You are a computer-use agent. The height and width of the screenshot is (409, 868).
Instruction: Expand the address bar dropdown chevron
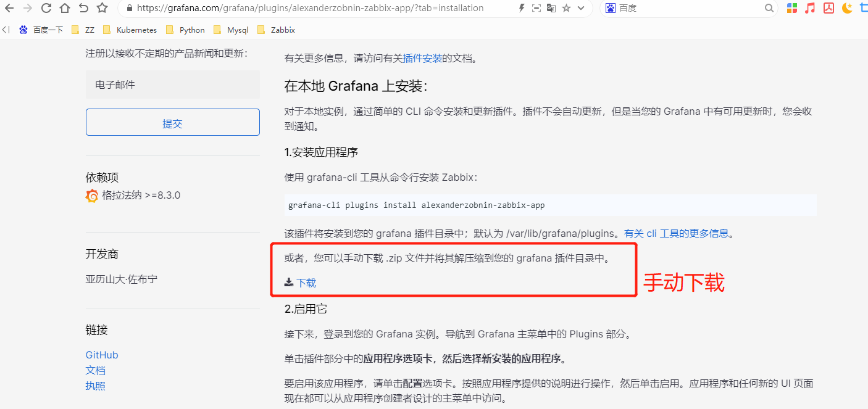point(581,9)
